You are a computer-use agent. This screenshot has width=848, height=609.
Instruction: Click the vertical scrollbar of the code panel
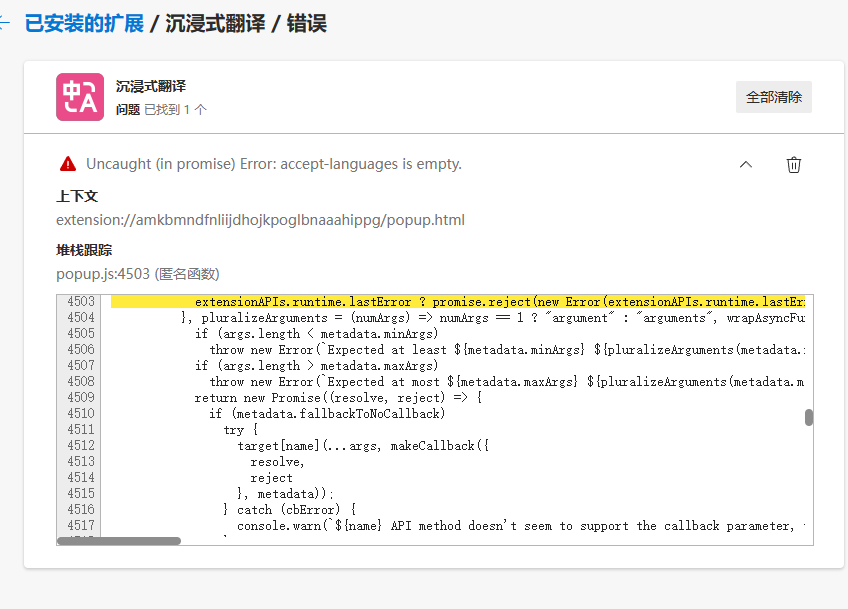810,416
